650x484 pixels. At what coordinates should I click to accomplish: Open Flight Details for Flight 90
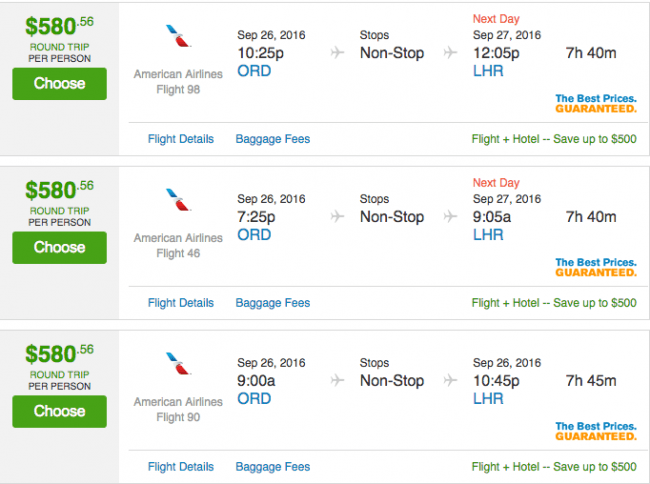coord(181,467)
